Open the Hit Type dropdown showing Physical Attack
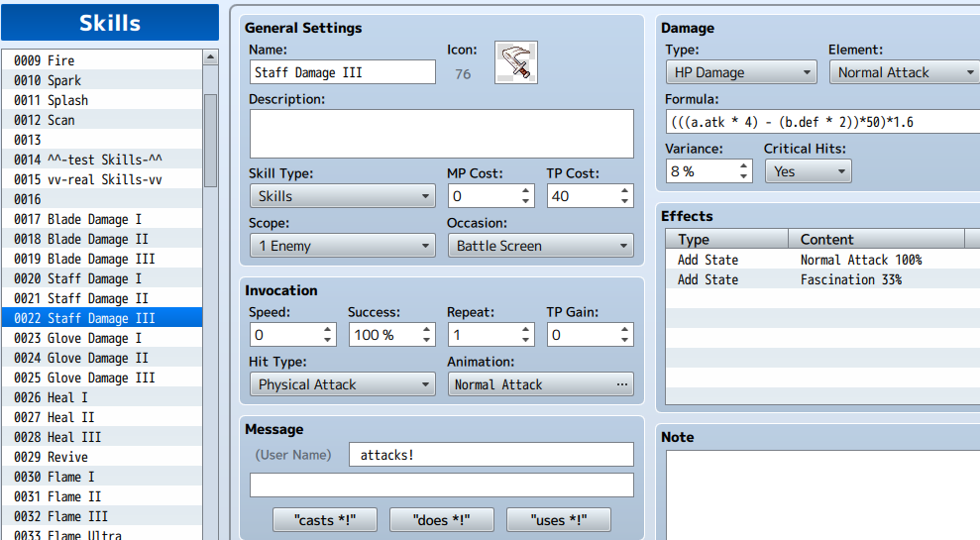 click(x=343, y=384)
